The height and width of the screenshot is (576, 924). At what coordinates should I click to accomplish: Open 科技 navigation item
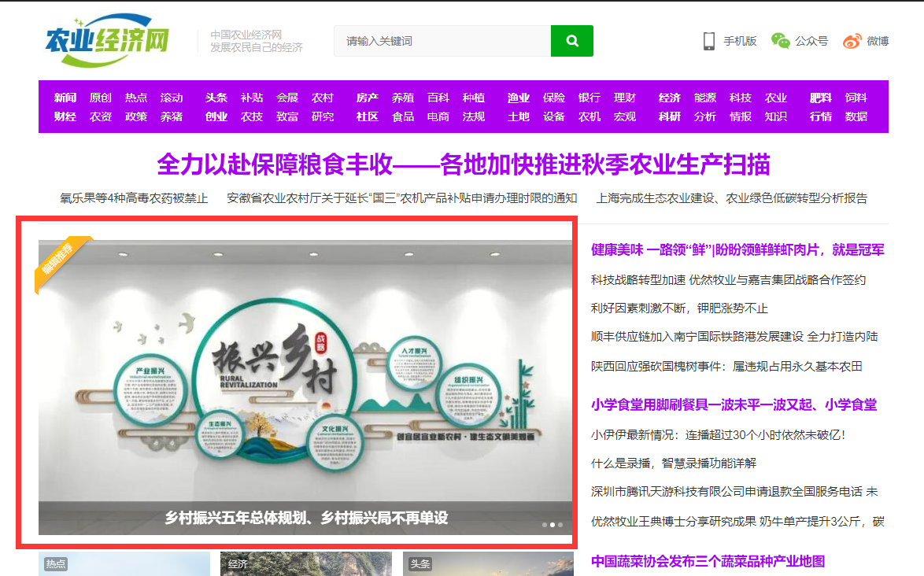741,98
